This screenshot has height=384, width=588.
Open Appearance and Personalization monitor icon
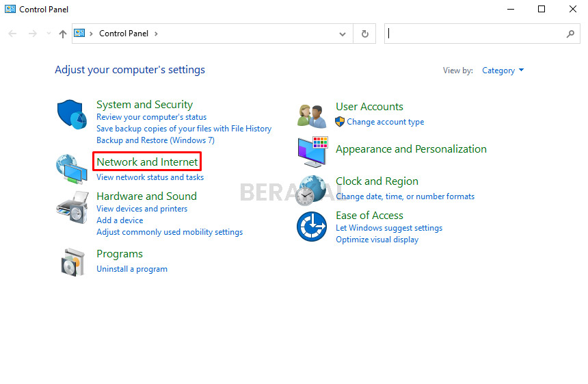pos(312,152)
